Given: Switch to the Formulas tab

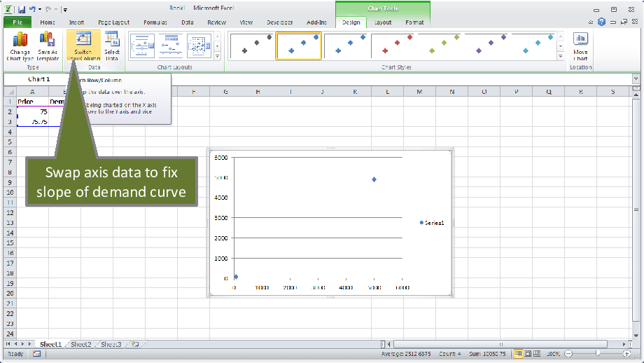Looking at the screenshot, I should tap(155, 22).
